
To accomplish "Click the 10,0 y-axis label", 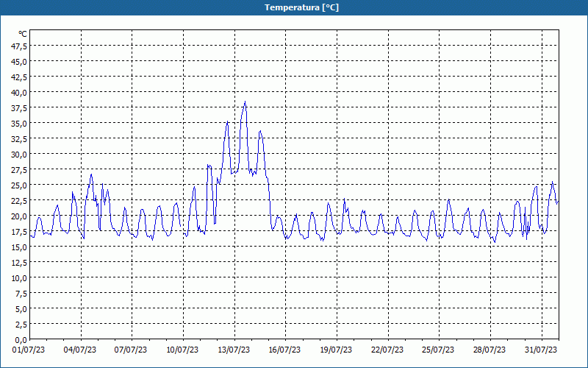I will 20,278.
